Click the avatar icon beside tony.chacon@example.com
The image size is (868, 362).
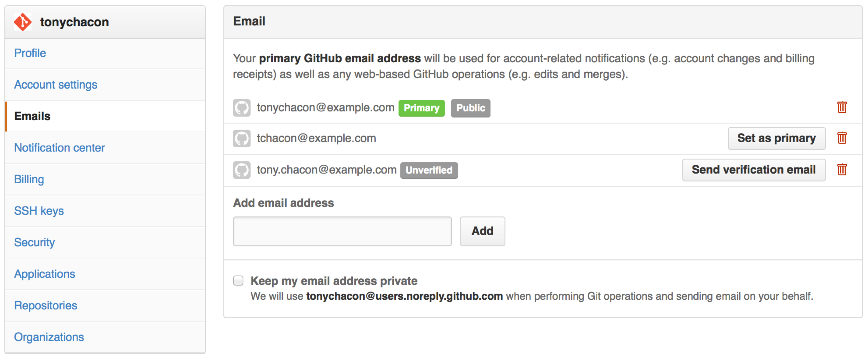pyautogui.click(x=241, y=170)
